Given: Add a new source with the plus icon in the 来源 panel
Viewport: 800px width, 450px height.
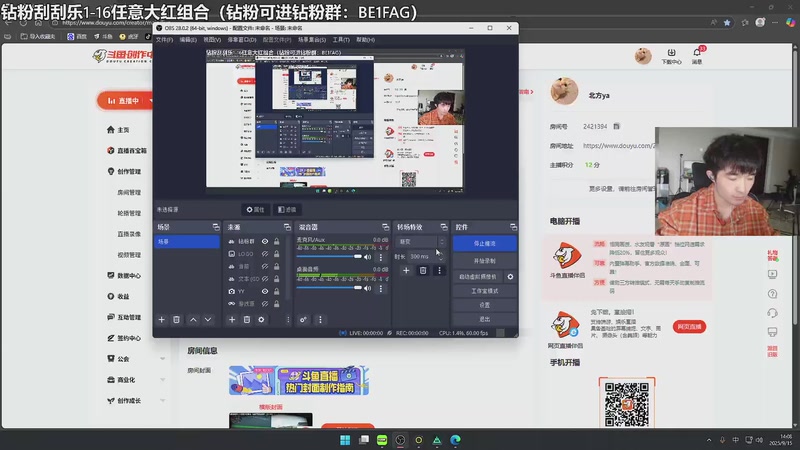Looking at the screenshot, I should [232, 319].
